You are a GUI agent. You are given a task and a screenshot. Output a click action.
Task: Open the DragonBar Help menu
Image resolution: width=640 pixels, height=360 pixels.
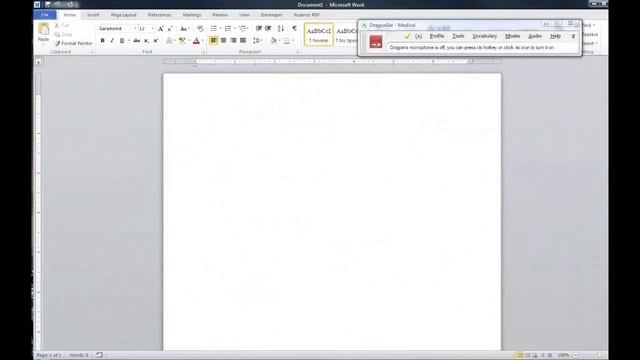pyautogui.click(x=556, y=36)
